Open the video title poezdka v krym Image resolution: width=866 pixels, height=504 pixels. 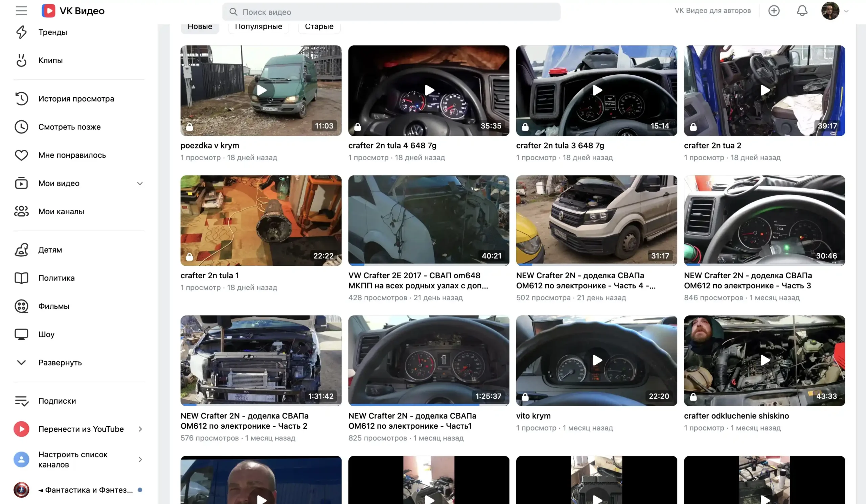(210, 145)
